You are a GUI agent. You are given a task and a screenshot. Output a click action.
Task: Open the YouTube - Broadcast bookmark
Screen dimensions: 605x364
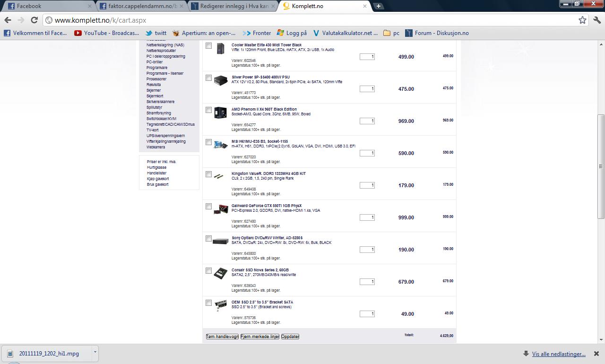pos(107,33)
